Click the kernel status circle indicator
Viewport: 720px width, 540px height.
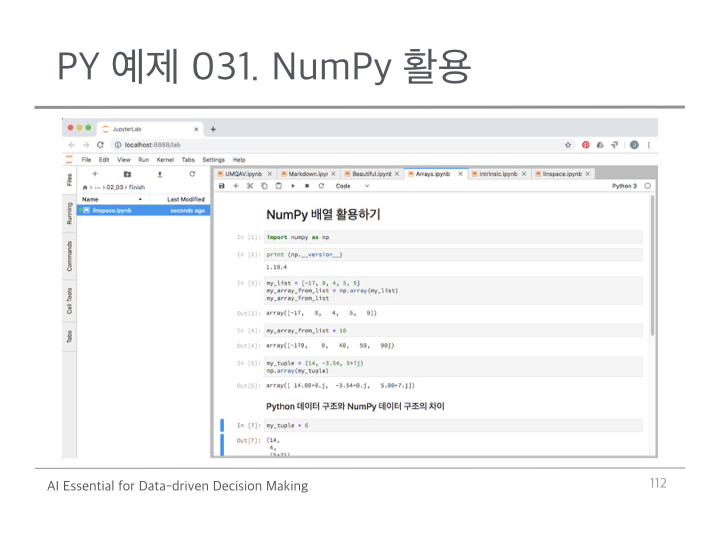(647, 186)
